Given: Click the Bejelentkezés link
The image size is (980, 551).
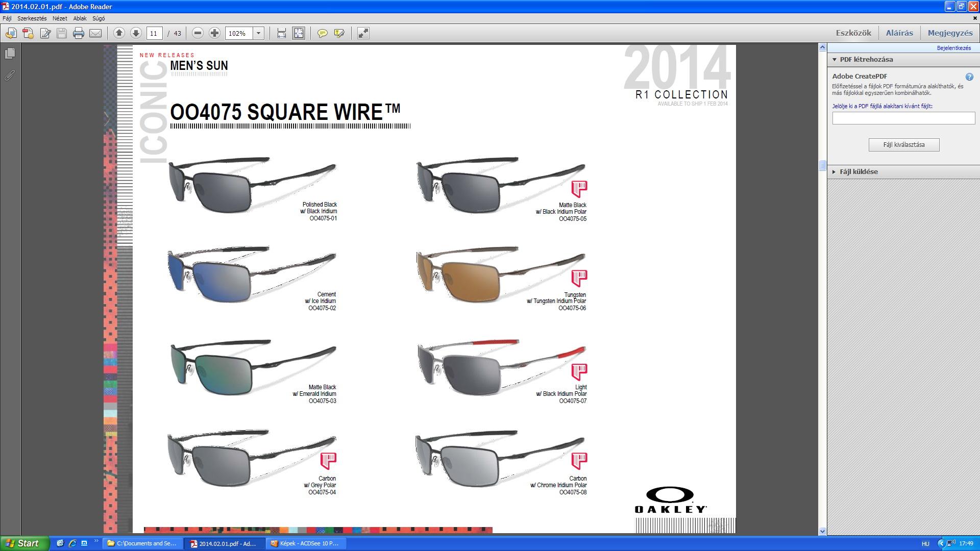Looking at the screenshot, I should coord(953,48).
